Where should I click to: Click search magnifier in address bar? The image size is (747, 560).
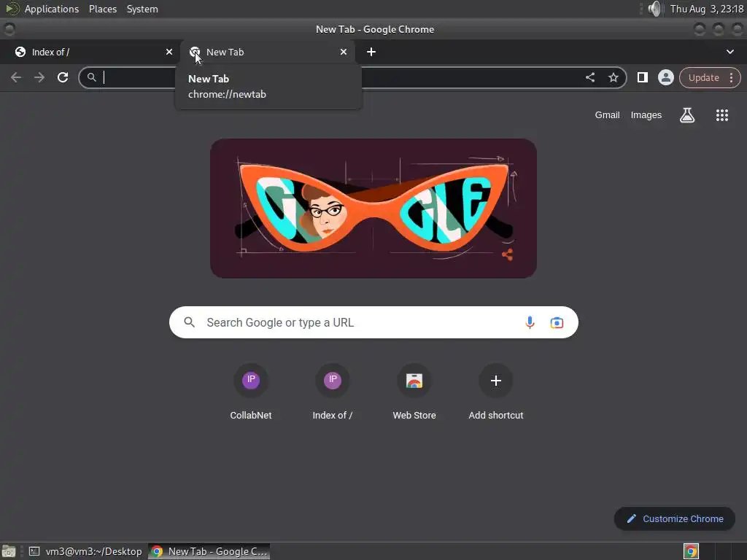pyautogui.click(x=91, y=77)
